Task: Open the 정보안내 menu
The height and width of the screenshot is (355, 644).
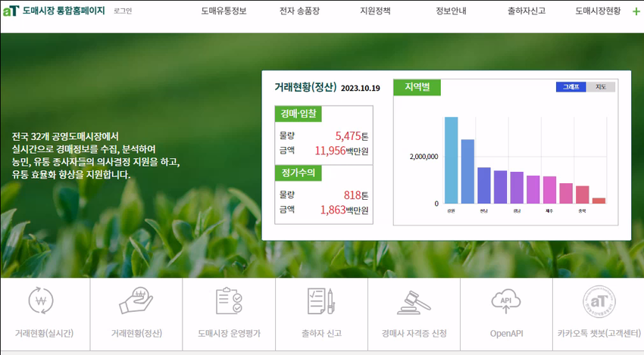Action: (x=451, y=11)
